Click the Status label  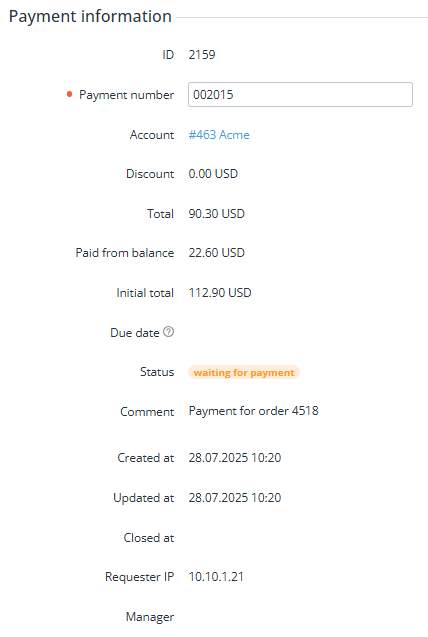[x=157, y=372]
